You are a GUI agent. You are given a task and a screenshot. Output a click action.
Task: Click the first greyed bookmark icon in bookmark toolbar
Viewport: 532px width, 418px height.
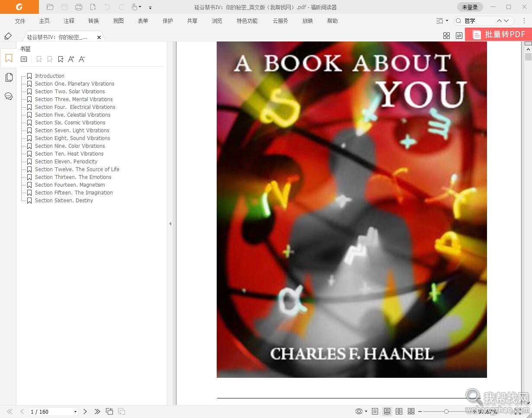tap(39, 59)
